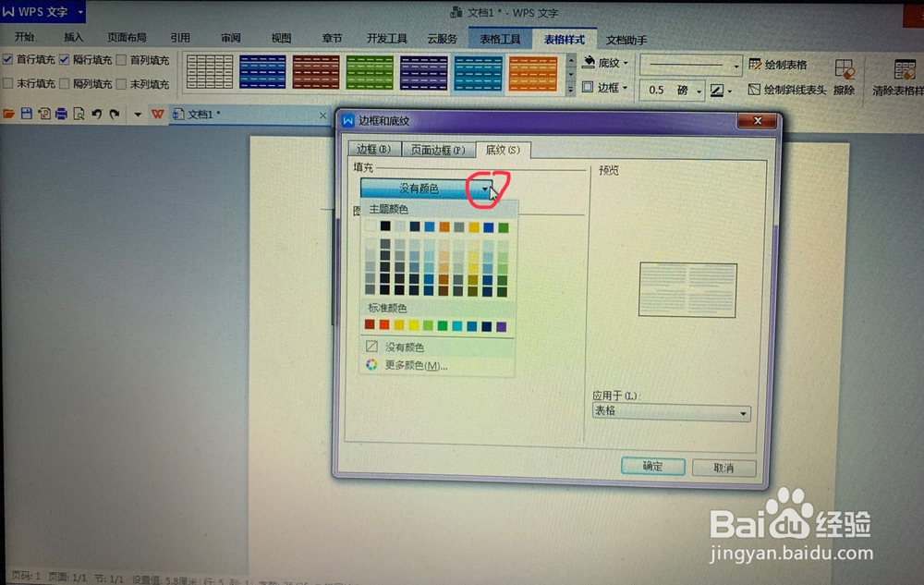Image resolution: width=924 pixels, height=585 pixels.
Task: Click the 取消 button
Action: (x=723, y=468)
